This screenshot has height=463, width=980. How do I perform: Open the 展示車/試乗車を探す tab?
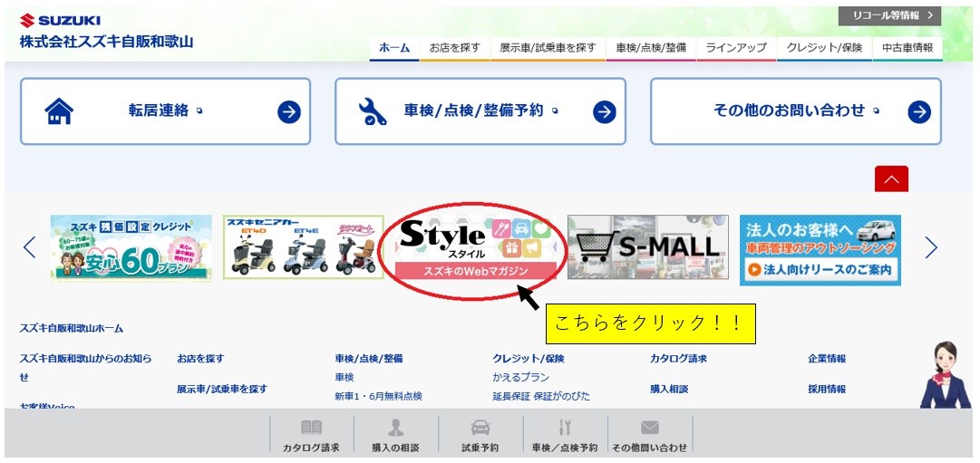(x=548, y=47)
